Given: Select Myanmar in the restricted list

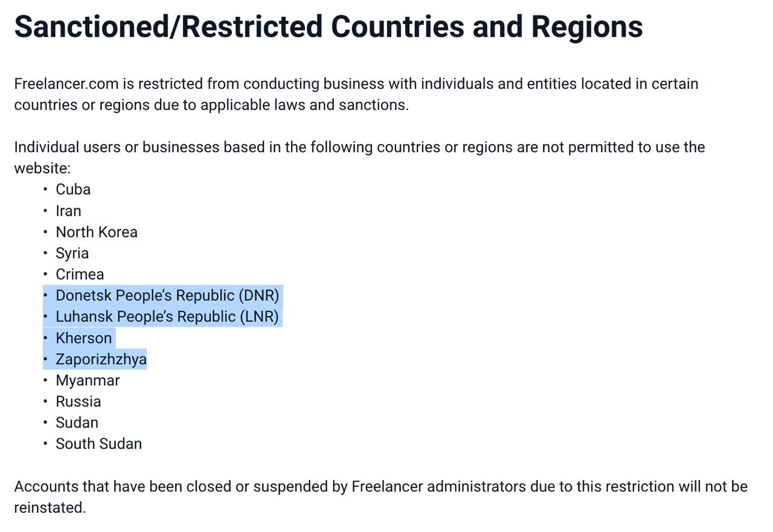Looking at the screenshot, I should (x=88, y=380).
